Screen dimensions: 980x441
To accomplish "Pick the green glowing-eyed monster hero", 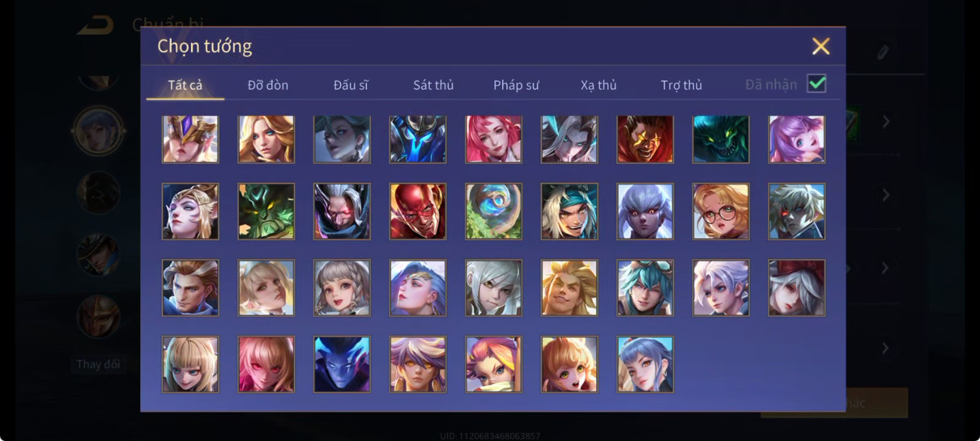I will tap(721, 139).
